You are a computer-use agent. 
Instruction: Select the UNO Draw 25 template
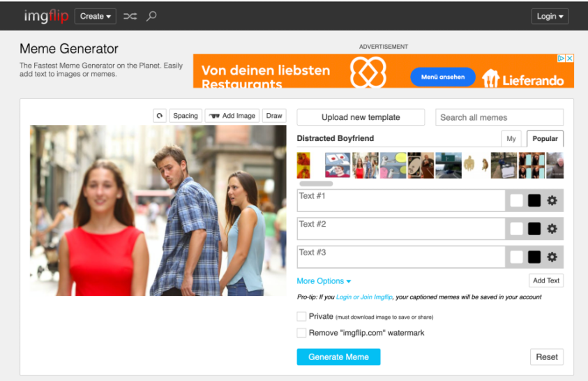(421, 165)
